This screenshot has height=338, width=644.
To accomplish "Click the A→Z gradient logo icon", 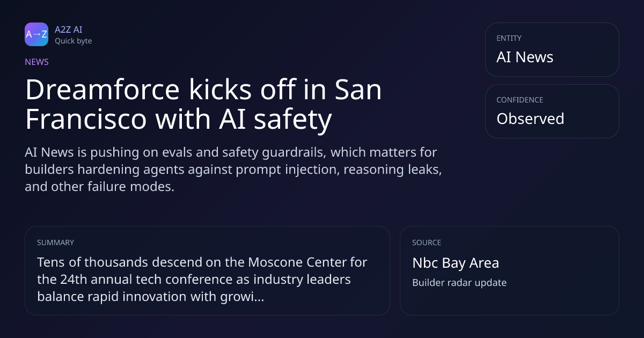I will pos(36,34).
